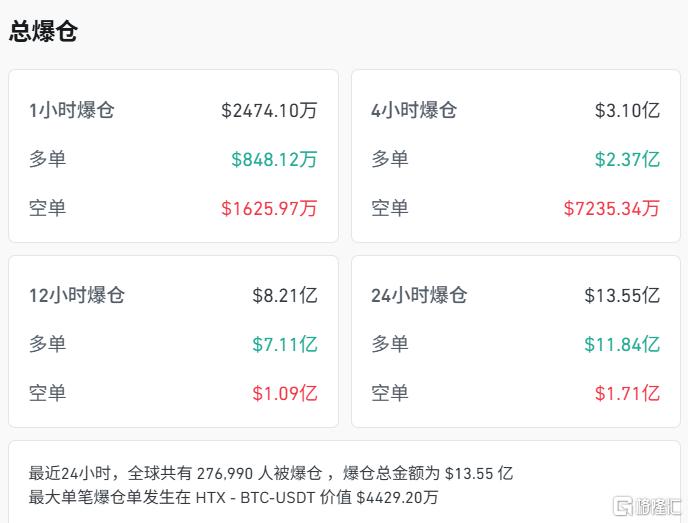
Task: Click the HTX BTC-USDT largest liquidation line
Action: pyautogui.click(x=233, y=497)
